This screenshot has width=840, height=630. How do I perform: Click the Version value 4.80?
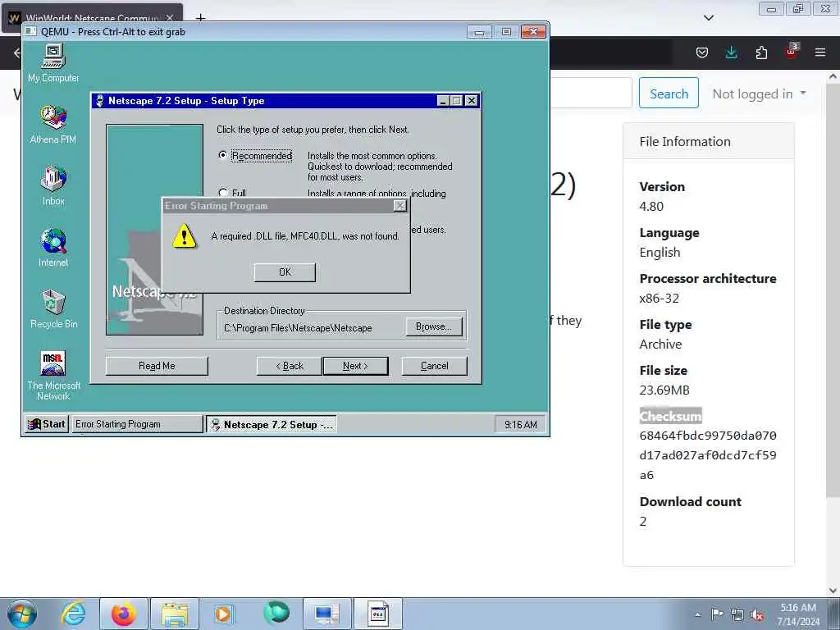[x=651, y=206]
